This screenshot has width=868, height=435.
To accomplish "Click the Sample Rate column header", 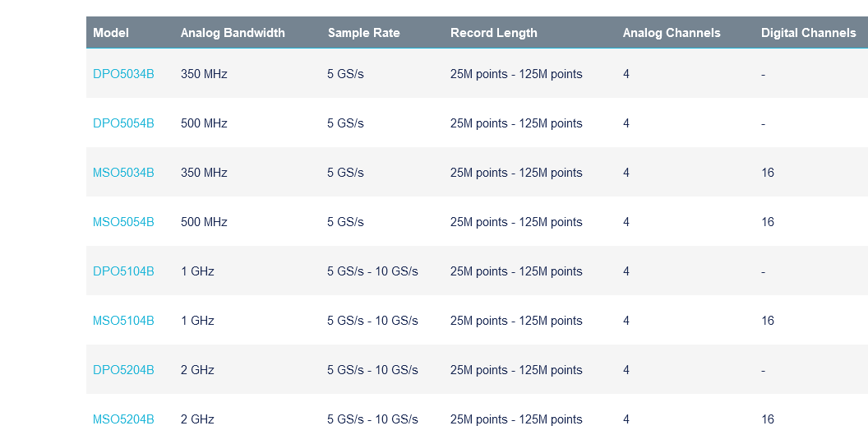I will [363, 33].
